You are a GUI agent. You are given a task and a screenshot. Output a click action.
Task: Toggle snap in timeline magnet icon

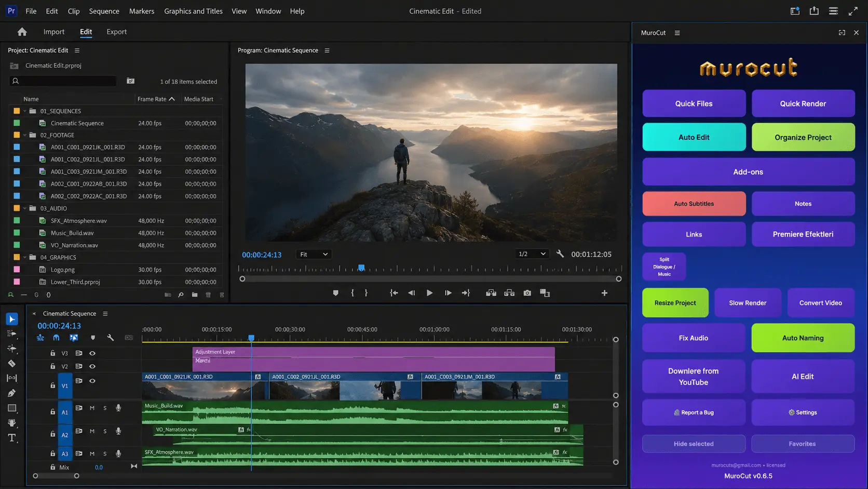[56, 338]
